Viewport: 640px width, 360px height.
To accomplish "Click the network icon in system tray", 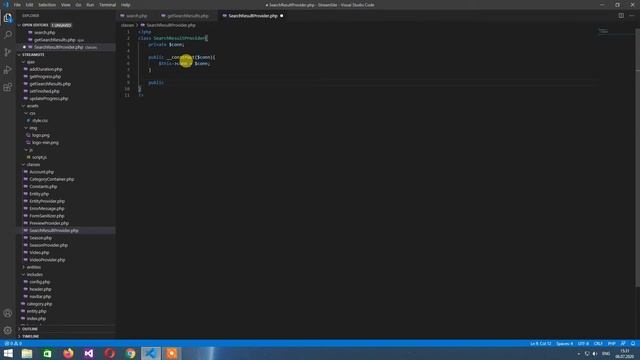I will pyautogui.click(x=587, y=353).
